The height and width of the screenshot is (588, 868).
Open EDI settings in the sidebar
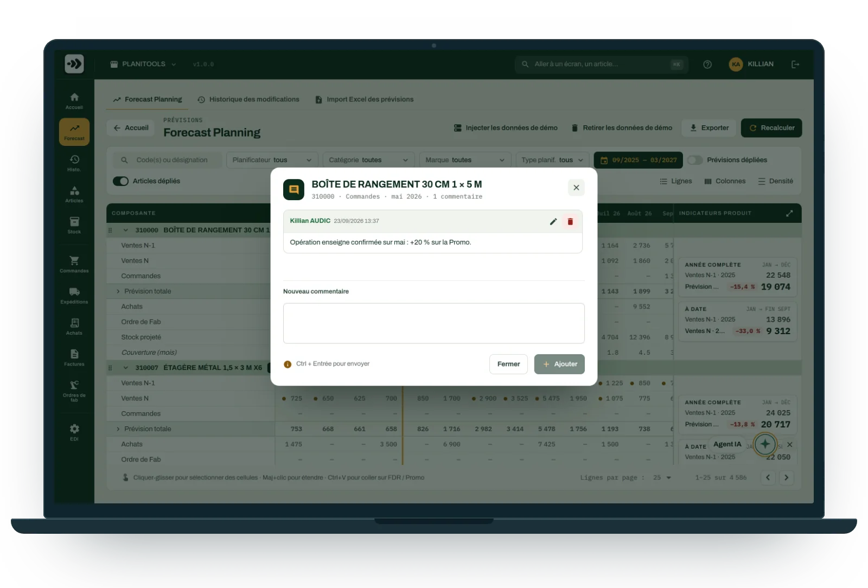click(74, 432)
